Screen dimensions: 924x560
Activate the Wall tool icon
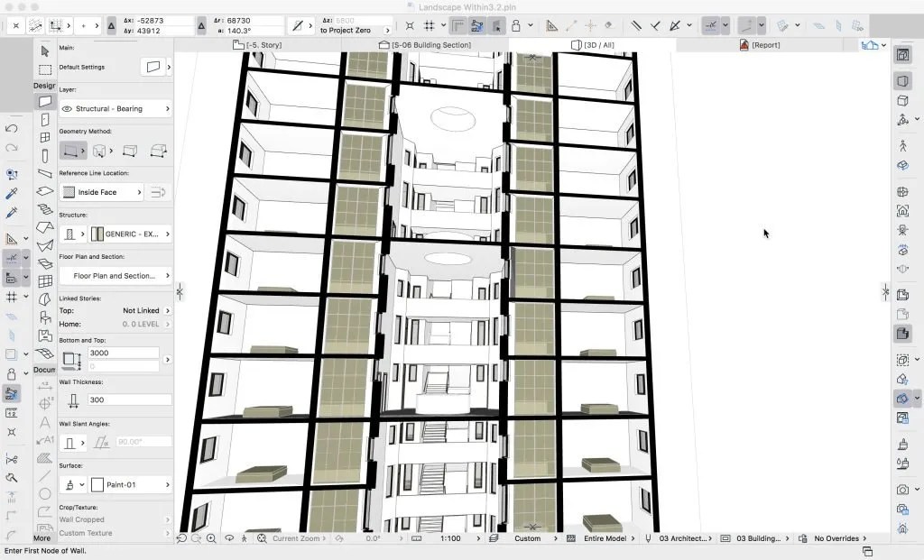point(45,101)
